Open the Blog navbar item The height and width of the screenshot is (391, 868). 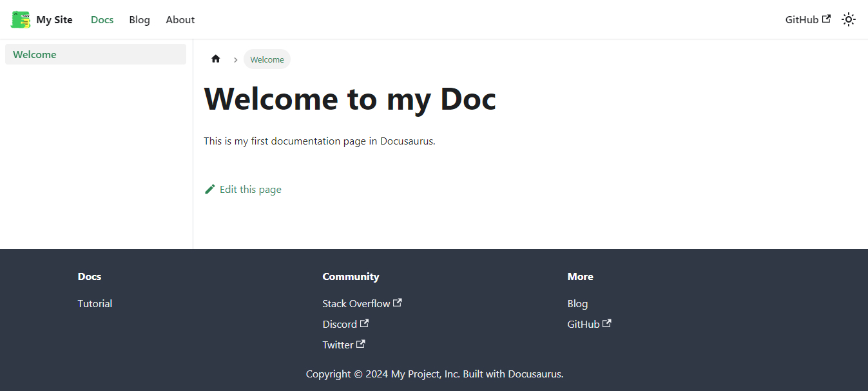tap(139, 19)
